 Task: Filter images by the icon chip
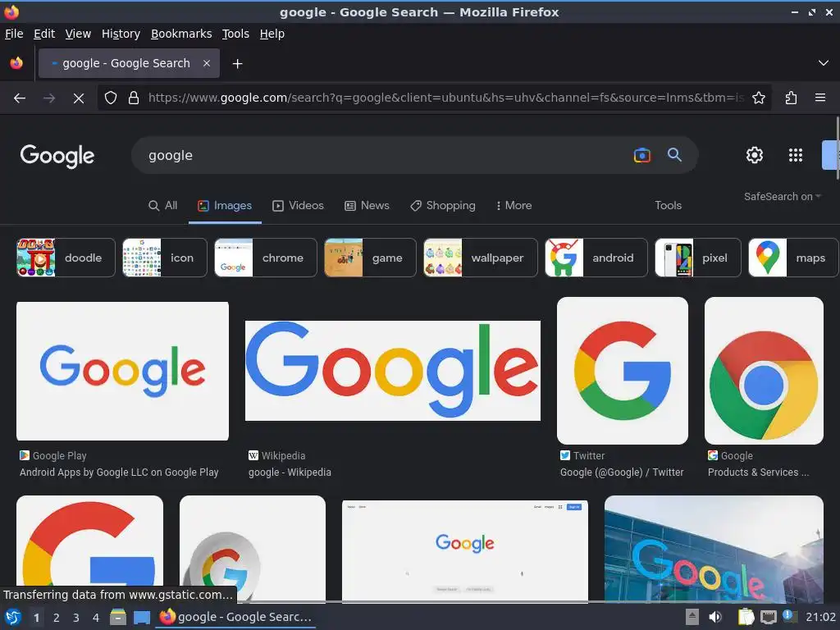[164, 258]
